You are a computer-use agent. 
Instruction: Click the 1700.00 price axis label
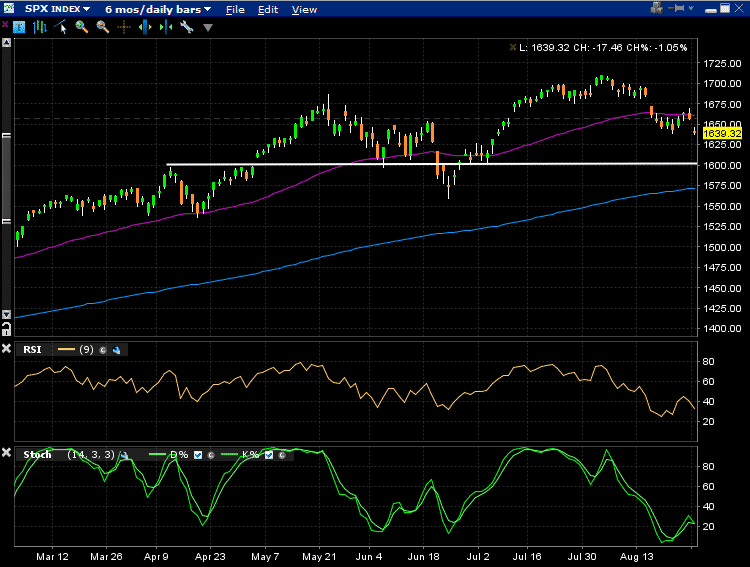click(722, 83)
